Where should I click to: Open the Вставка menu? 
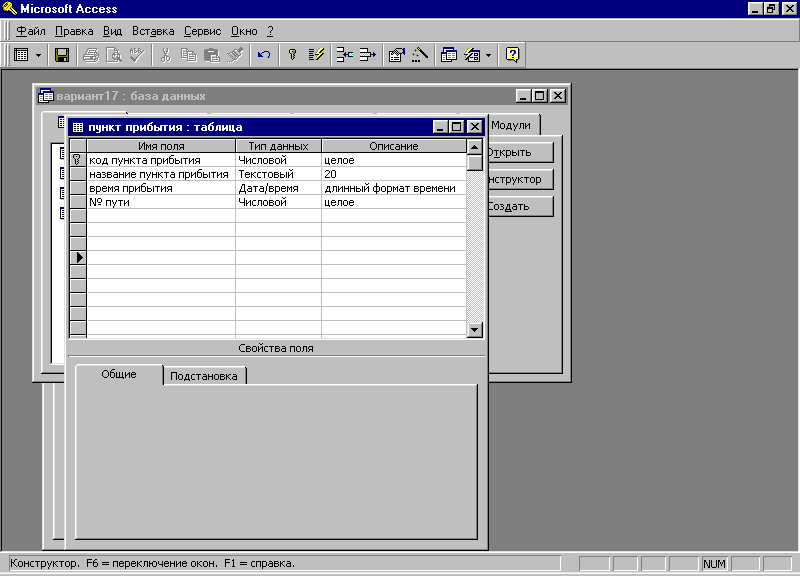pyautogui.click(x=153, y=31)
